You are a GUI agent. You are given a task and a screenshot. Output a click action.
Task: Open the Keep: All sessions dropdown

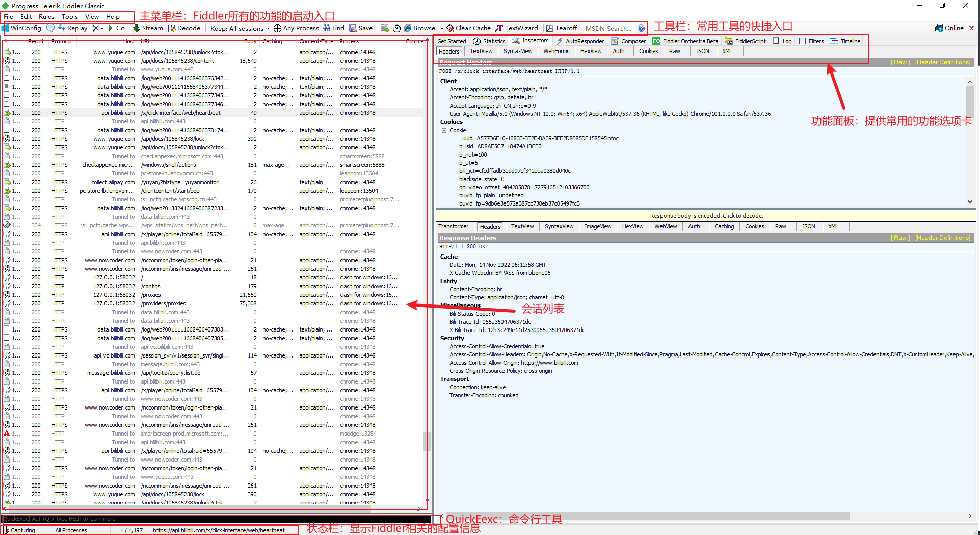coord(240,28)
